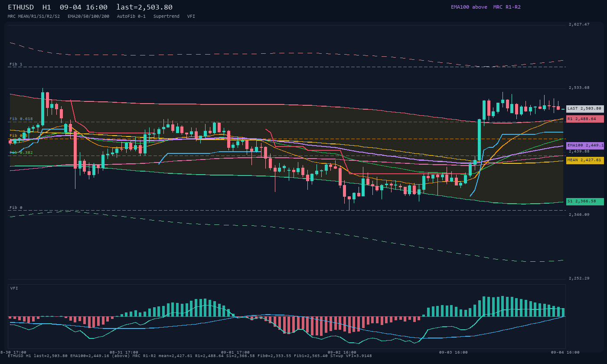Select the "AutoFib 0-1" legend entry

131,16
